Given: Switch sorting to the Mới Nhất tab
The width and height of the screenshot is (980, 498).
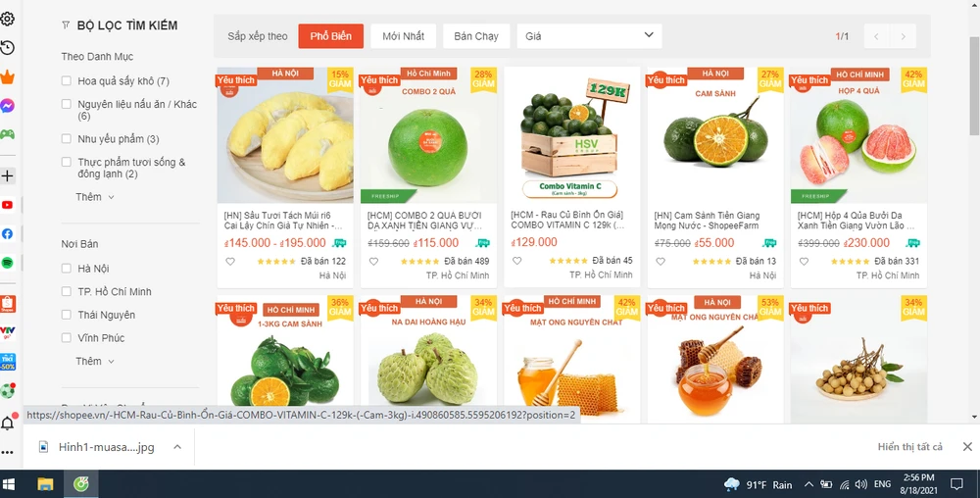Looking at the screenshot, I should tap(403, 36).
